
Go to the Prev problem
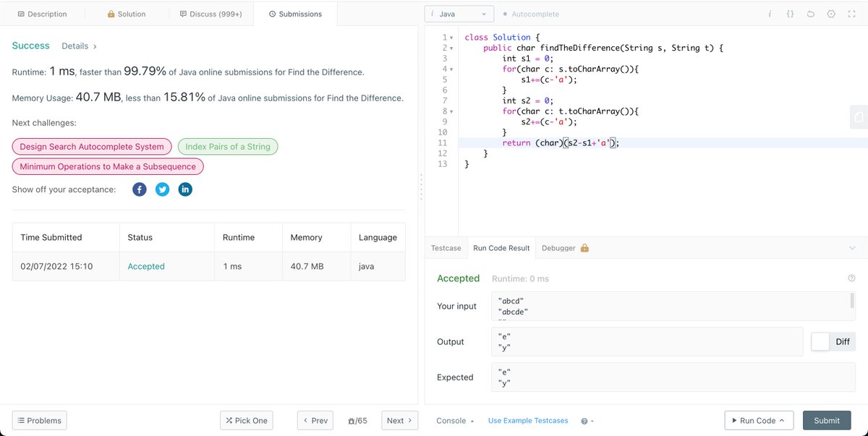click(x=315, y=420)
